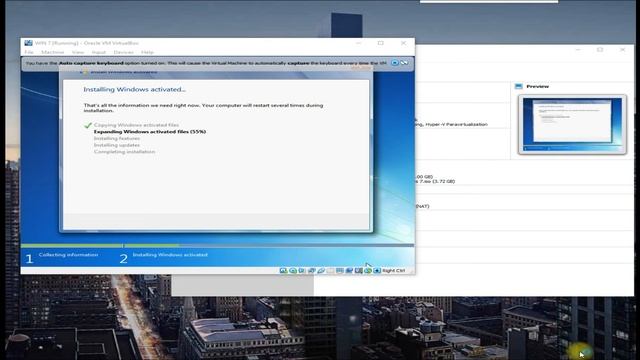
Task: Close the WIN 7 VM window
Action: pos(403,43)
